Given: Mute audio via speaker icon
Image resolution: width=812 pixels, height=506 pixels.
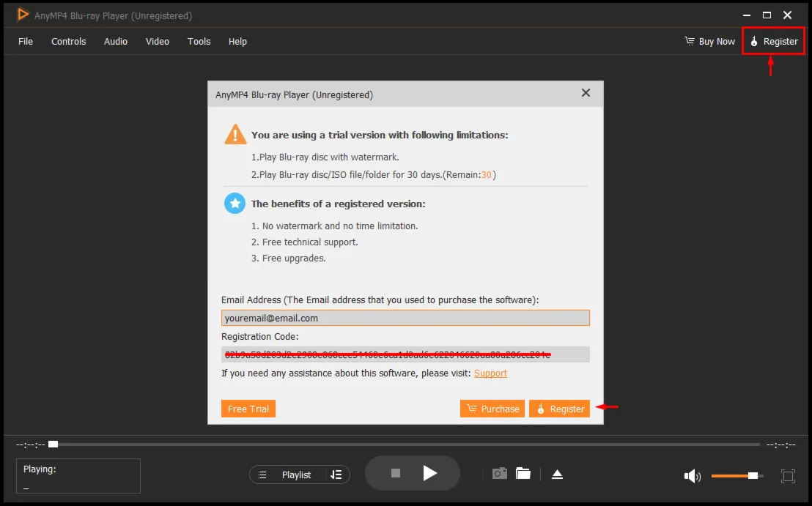Looking at the screenshot, I should pos(692,476).
